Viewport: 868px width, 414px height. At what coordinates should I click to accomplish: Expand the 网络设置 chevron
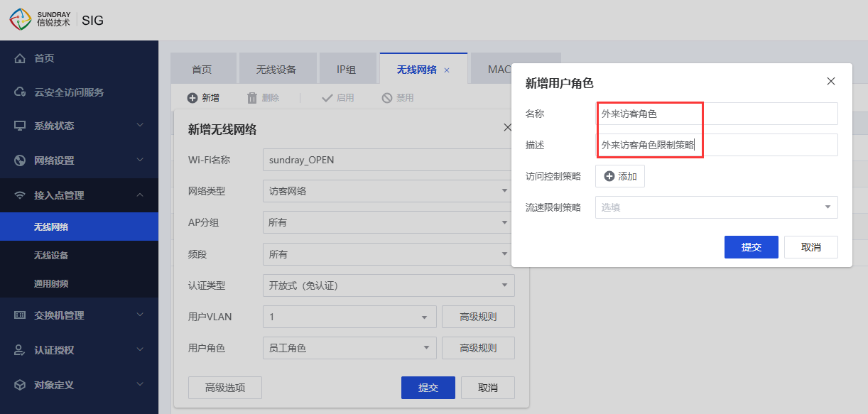[140, 160]
